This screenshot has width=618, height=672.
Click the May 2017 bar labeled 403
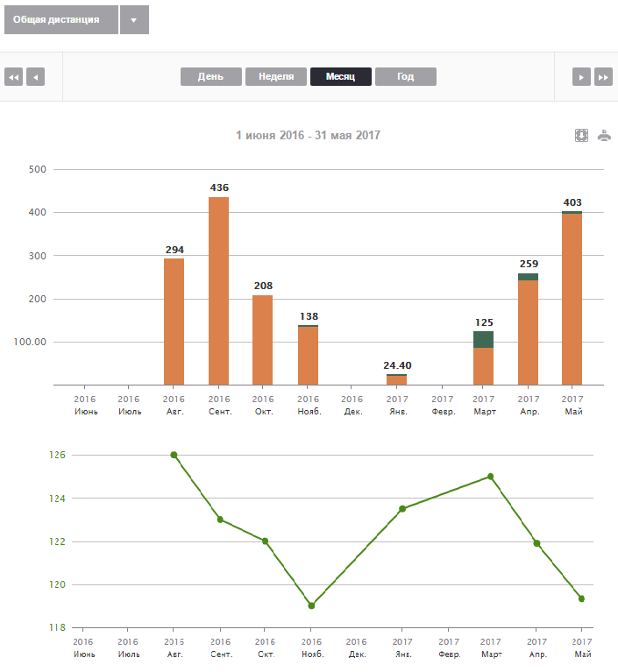click(x=572, y=298)
